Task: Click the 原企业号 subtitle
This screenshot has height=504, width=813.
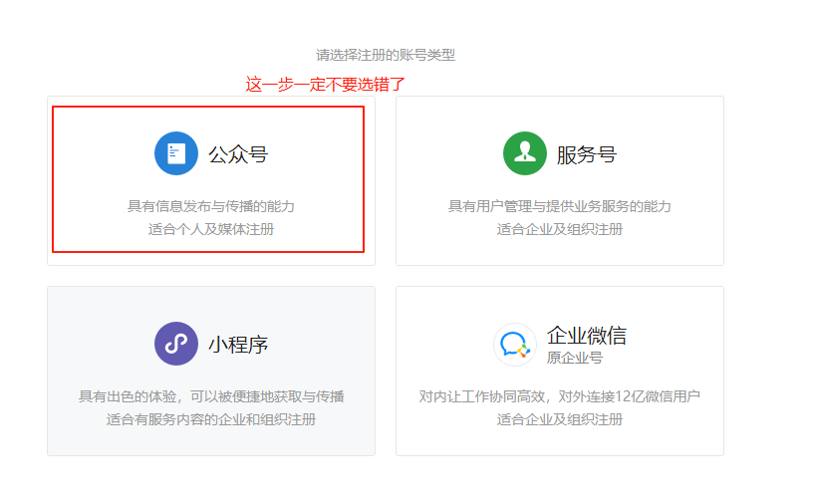Action: point(575,358)
